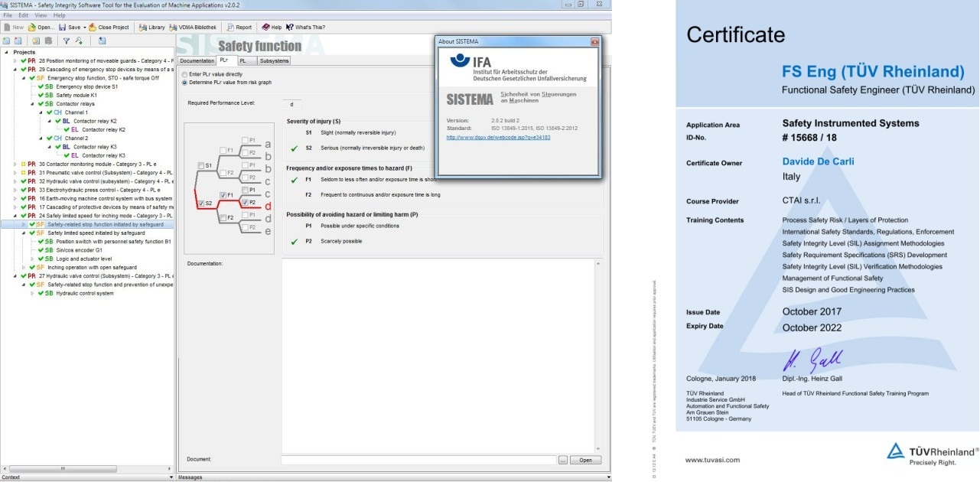The height and width of the screenshot is (482, 980).
Task: Select Sin/cos encoder G1 subsystem
Action: (79, 250)
